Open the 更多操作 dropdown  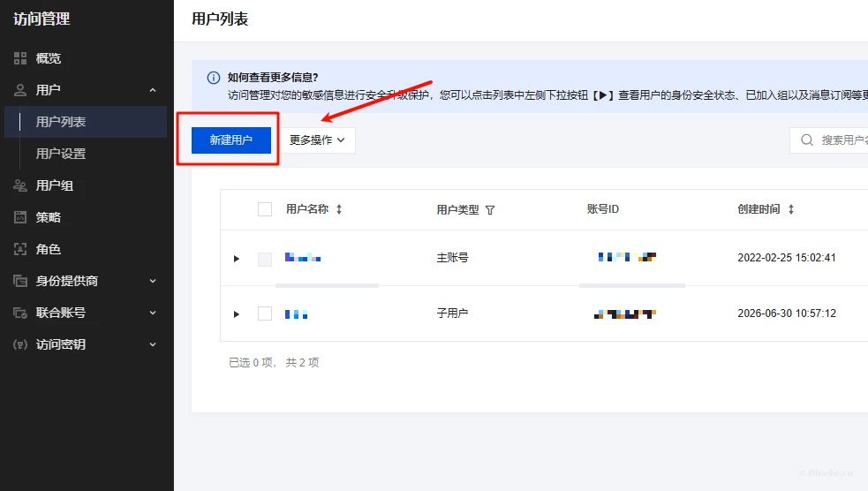[317, 140]
